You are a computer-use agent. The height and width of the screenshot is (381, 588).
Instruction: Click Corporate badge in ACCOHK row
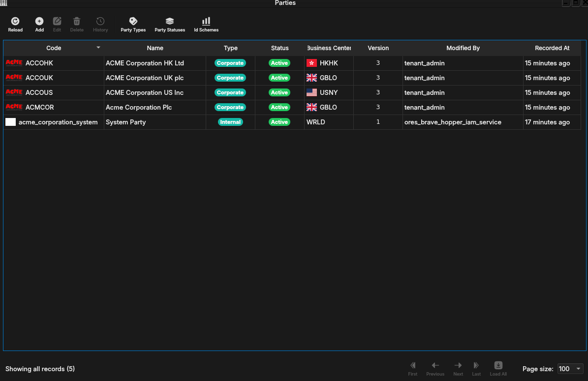point(230,63)
